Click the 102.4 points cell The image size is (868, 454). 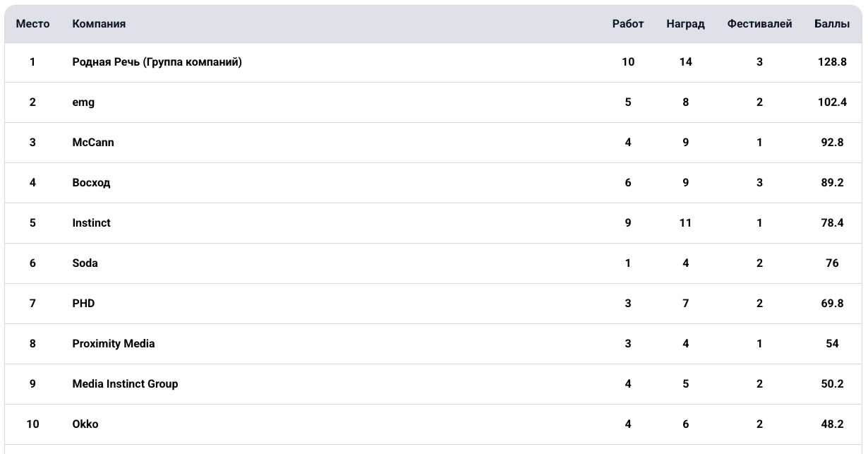tap(832, 102)
